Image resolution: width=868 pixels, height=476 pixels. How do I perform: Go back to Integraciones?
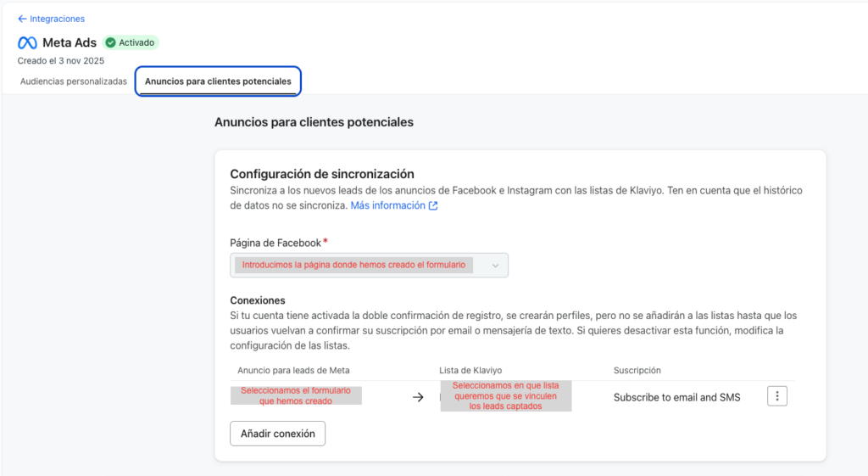pyautogui.click(x=51, y=19)
